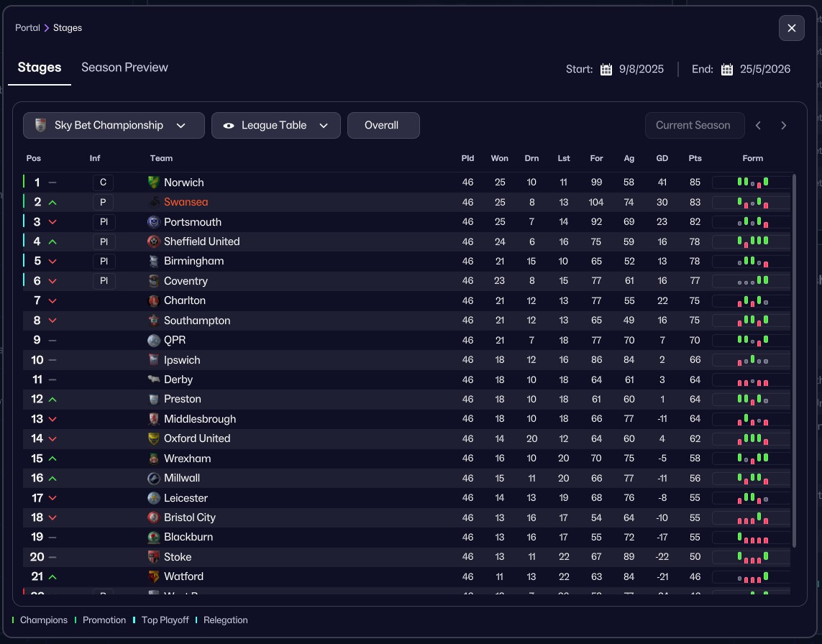Click the Millwall club badge
822x644 pixels.
tap(153, 478)
